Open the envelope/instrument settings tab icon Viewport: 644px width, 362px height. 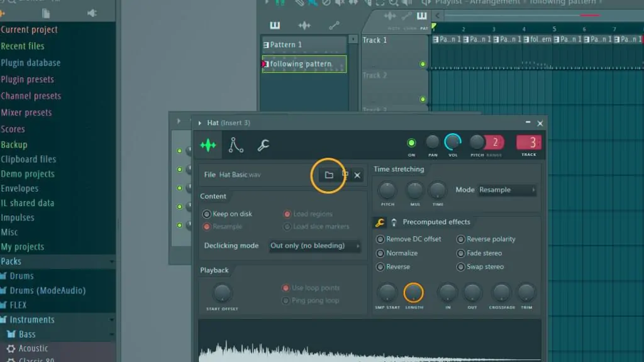(236, 145)
